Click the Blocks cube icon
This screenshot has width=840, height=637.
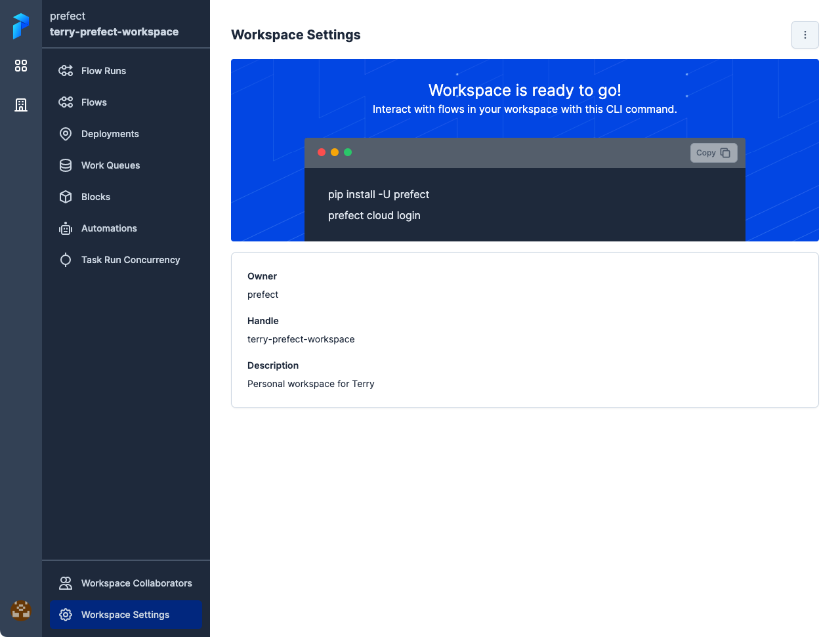point(66,197)
